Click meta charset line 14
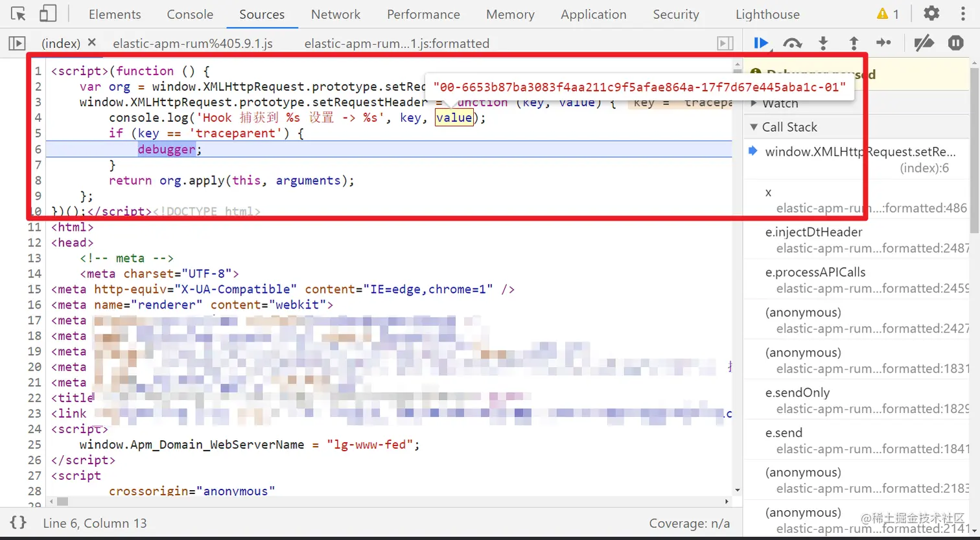Viewport: 980px width, 540px height. click(x=159, y=274)
